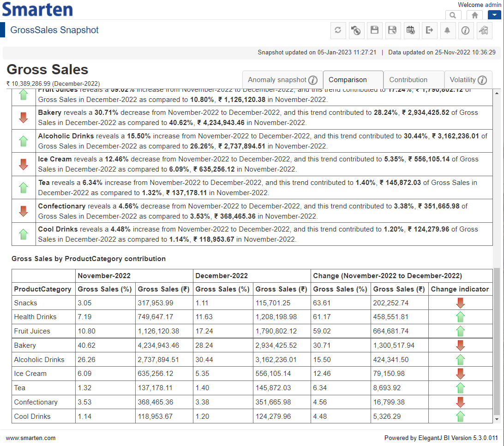Click the reset snapshot globe icon
Image resolution: width=504 pixels, height=446 pixels.
(x=356, y=30)
